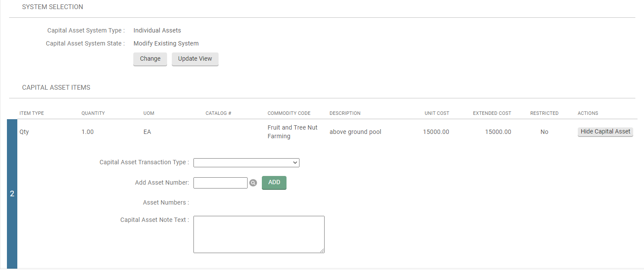The image size is (644, 270).
Task: Hide the capital asset details
Action: pyautogui.click(x=605, y=132)
